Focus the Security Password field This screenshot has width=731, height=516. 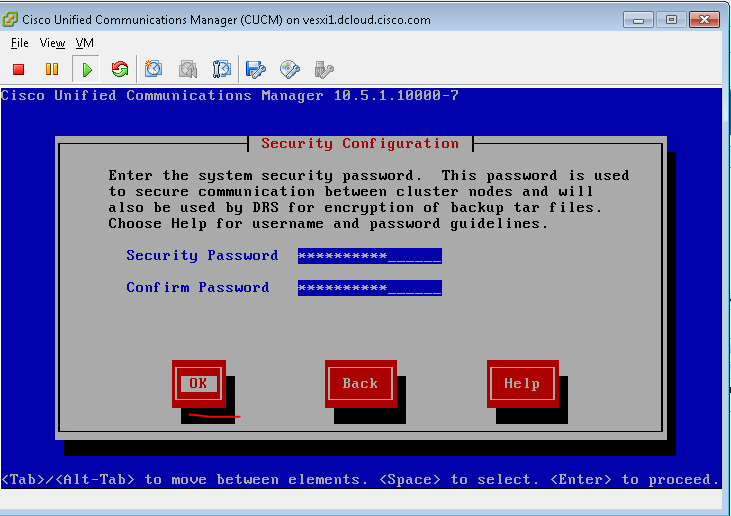click(x=370, y=256)
